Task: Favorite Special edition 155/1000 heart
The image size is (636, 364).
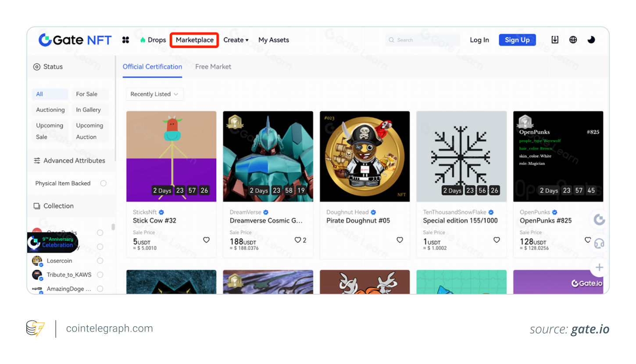Action: click(x=497, y=240)
